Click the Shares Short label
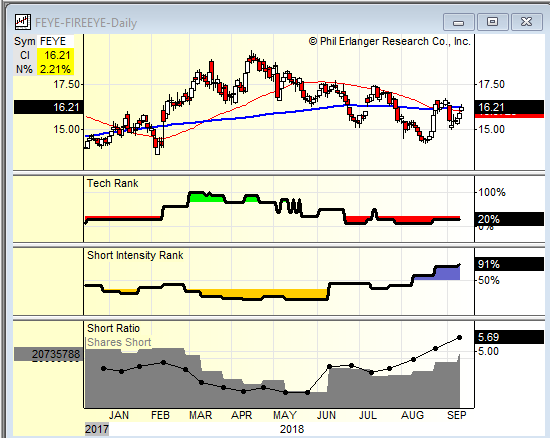 point(119,342)
